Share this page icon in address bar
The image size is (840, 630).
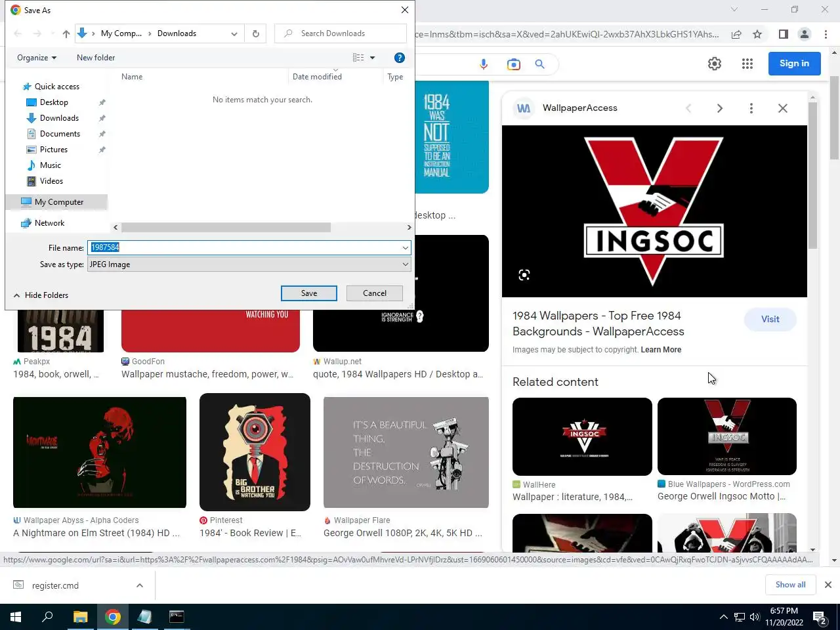pos(736,34)
